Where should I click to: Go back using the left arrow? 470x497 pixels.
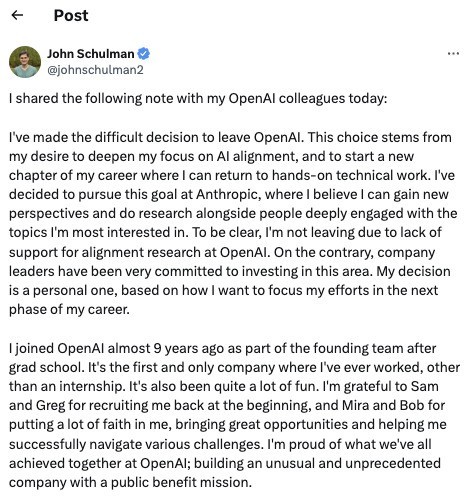point(17,15)
